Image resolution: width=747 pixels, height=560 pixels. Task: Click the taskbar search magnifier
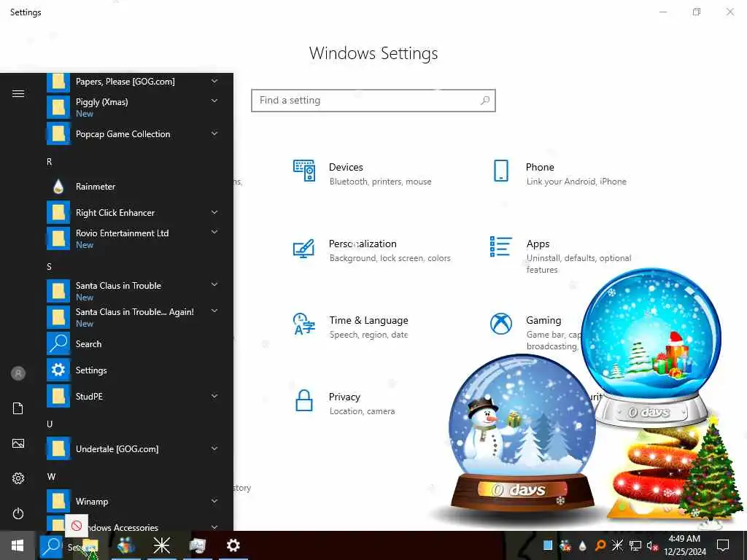pos(51,545)
